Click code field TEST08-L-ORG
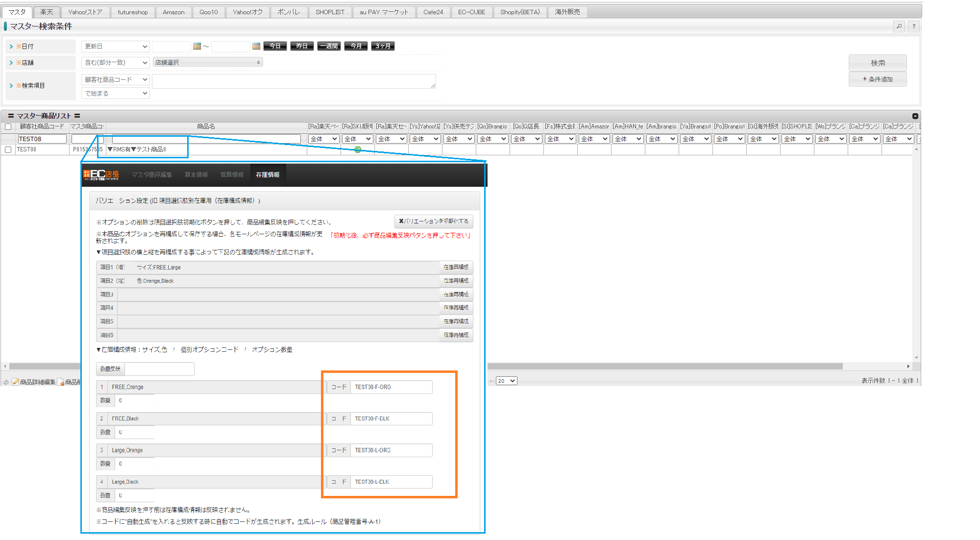 click(391, 450)
